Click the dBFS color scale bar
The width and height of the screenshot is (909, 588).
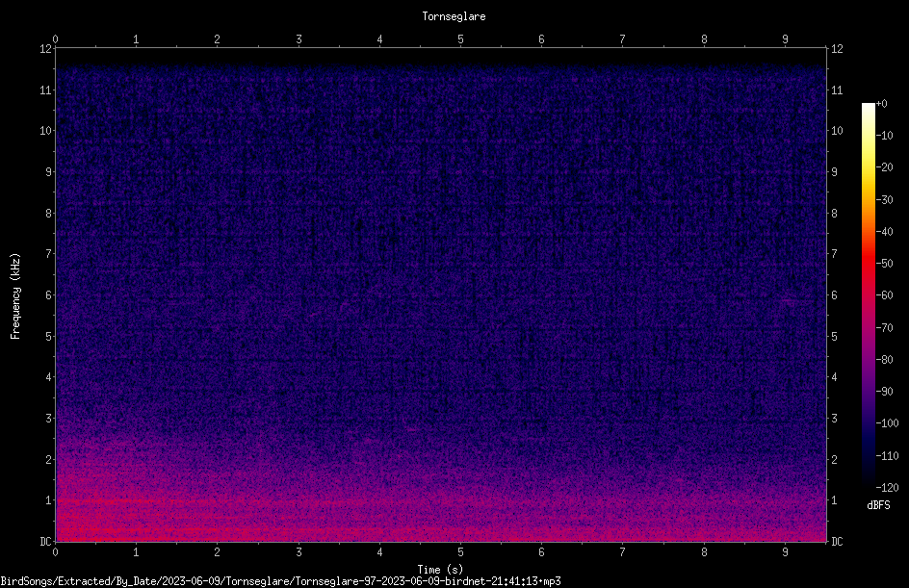tap(868, 295)
